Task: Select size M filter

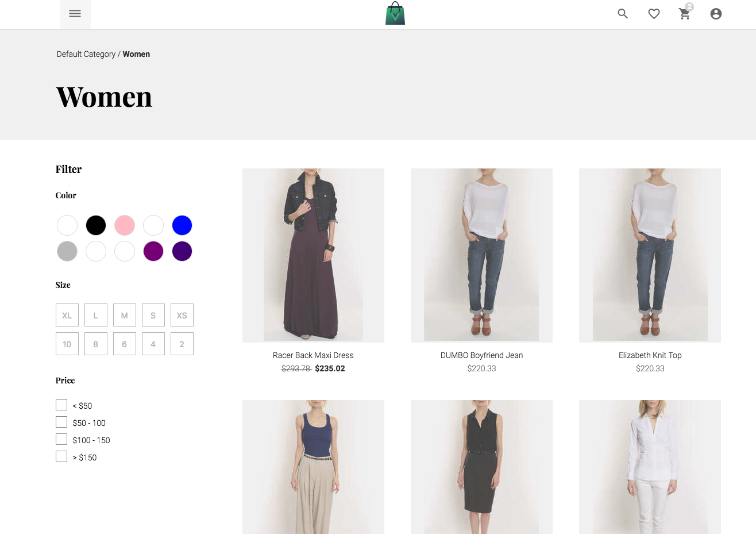Action: pyautogui.click(x=125, y=315)
